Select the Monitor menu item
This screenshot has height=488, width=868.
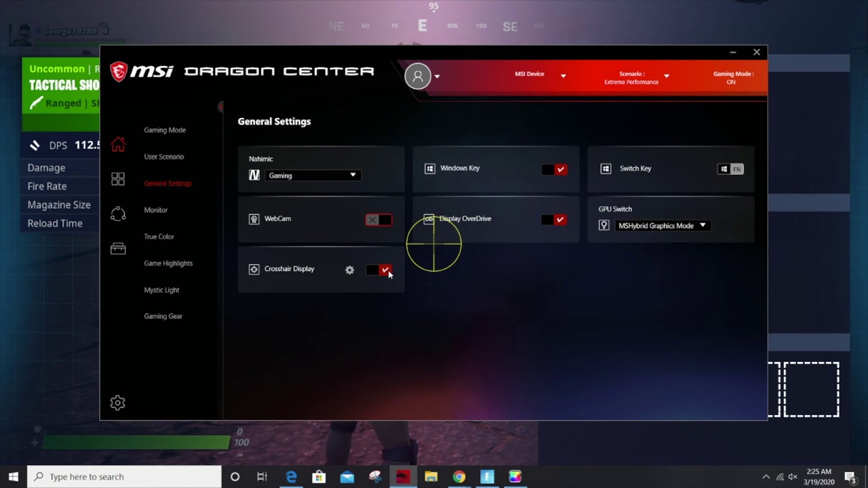coord(156,210)
